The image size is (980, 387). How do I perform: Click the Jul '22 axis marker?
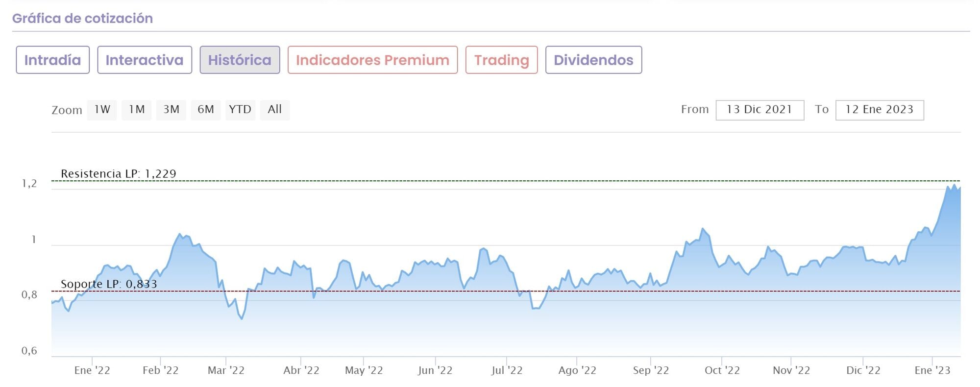pos(507,370)
